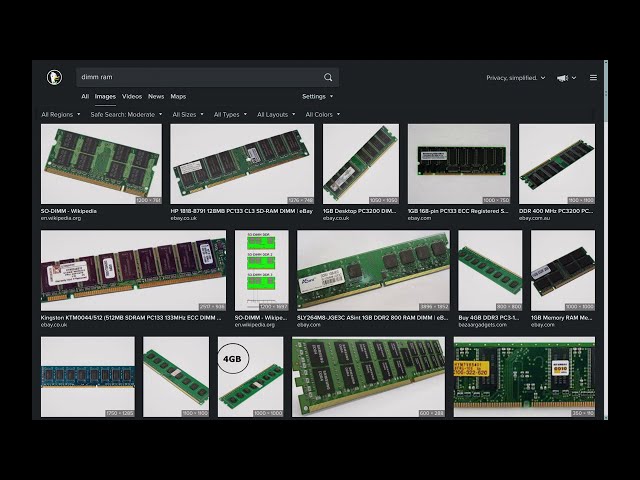Open the All Types filter

[x=230, y=114]
